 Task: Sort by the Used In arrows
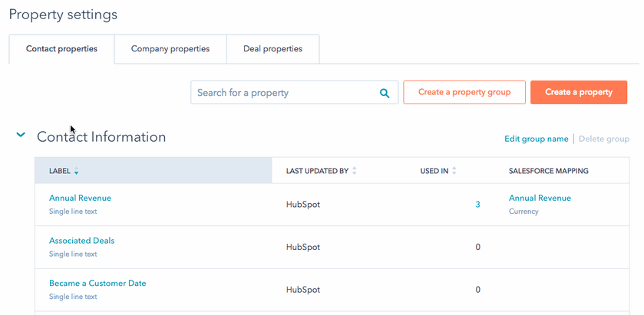(x=454, y=171)
